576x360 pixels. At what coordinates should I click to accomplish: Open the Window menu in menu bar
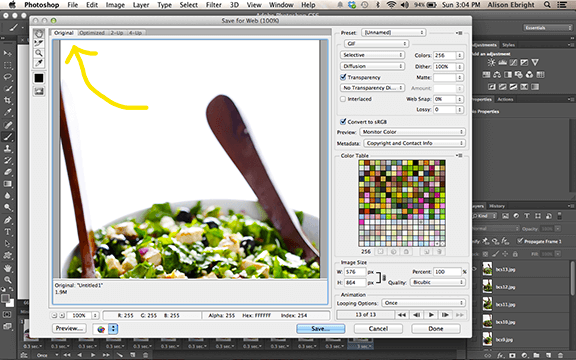click(x=281, y=5)
